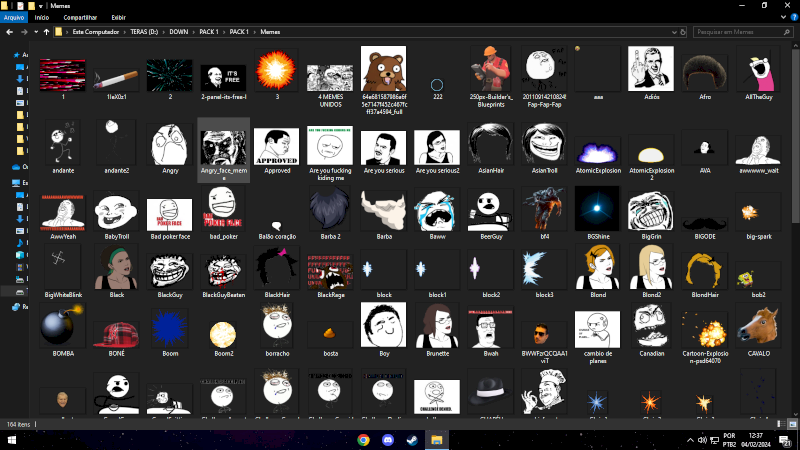Image resolution: width=800 pixels, height=450 pixels.
Task: Select the BONÉ cap file
Action: pos(116,336)
